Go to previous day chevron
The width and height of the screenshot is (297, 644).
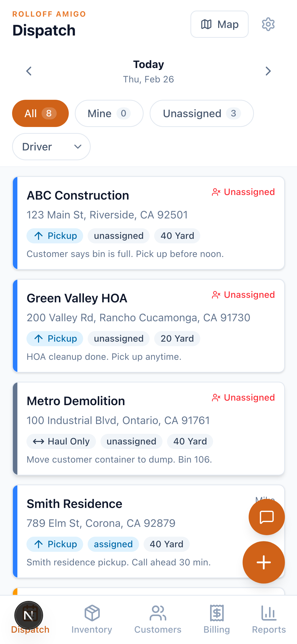29,71
